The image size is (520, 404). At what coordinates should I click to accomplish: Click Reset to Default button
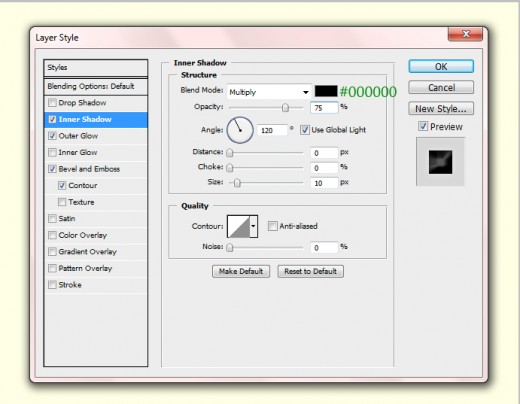point(310,271)
